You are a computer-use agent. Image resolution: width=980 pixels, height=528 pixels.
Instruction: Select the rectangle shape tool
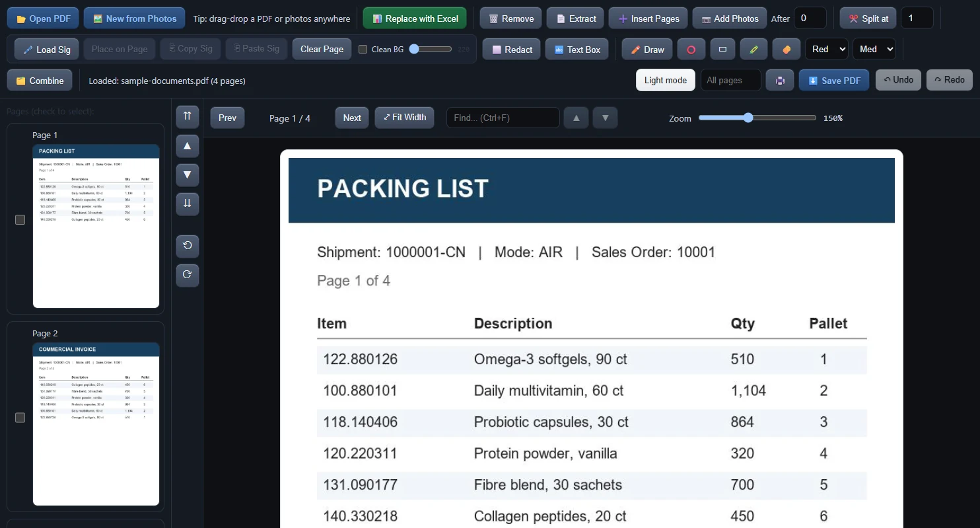click(x=722, y=50)
